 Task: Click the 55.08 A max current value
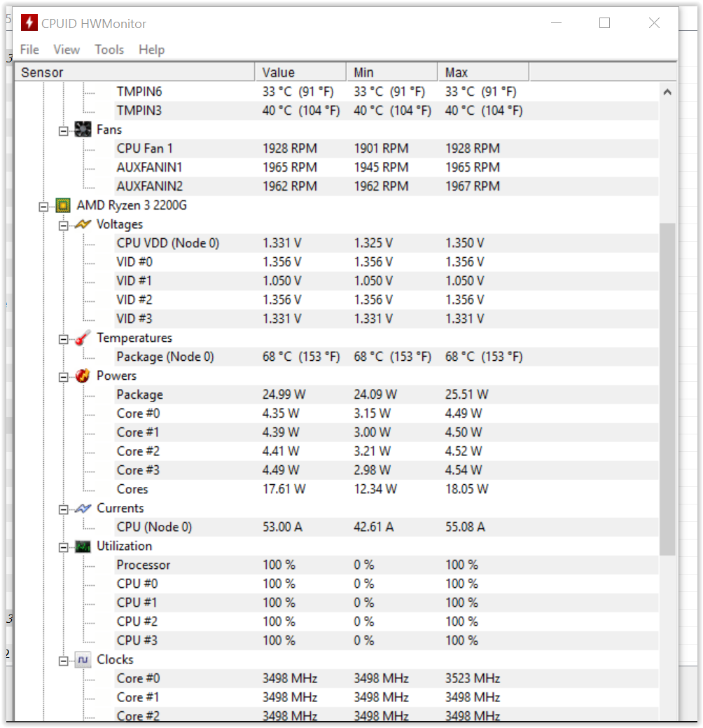465,527
